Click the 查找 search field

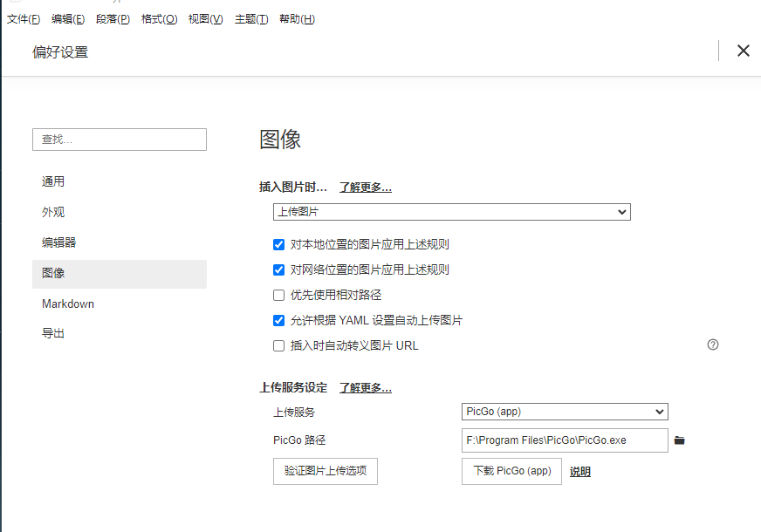(x=120, y=140)
